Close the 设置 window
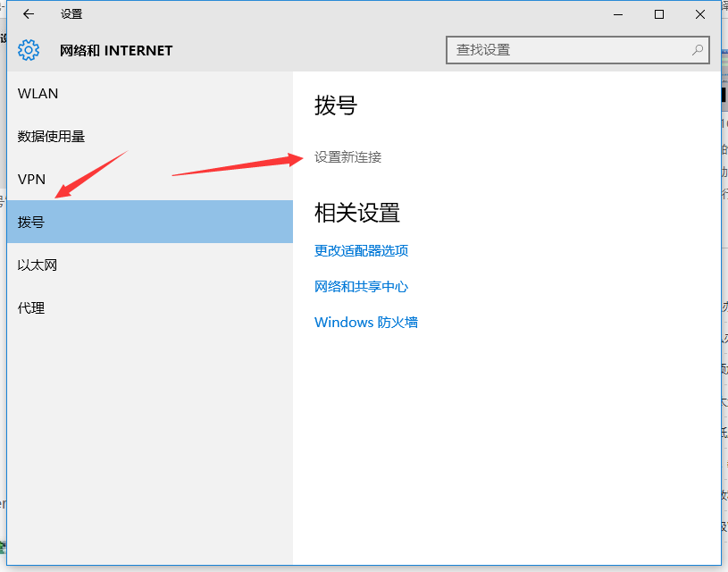This screenshot has height=572, width=728. click(x=700, y=14)
